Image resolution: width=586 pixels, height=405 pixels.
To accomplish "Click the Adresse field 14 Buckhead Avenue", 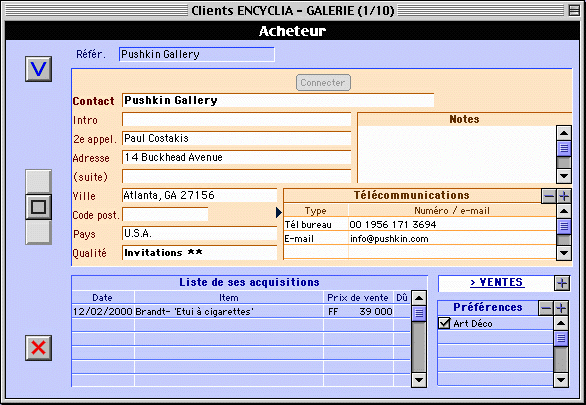I will tap(237, 157).
